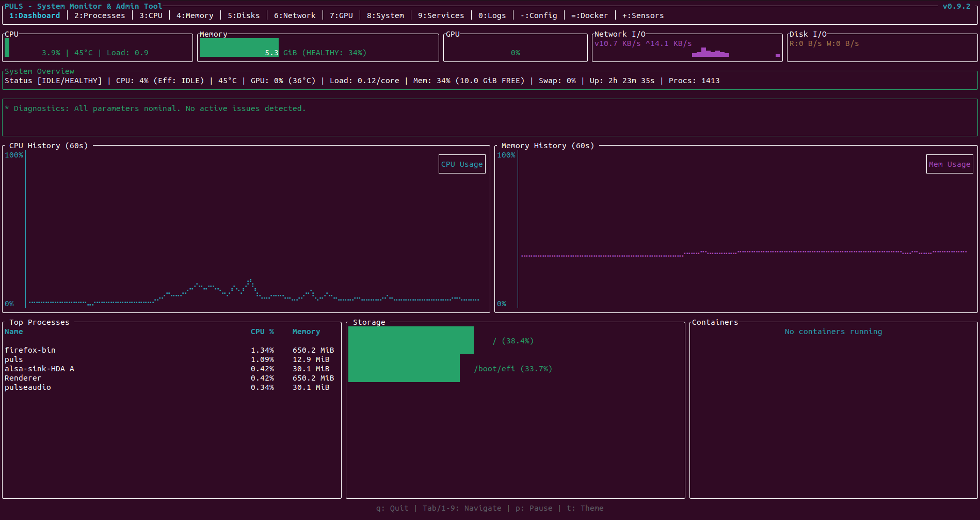Viewport: 980px width, 520px height.
Task: Click the Memory column header in Top Processes
Action: (x=306, y=332)
